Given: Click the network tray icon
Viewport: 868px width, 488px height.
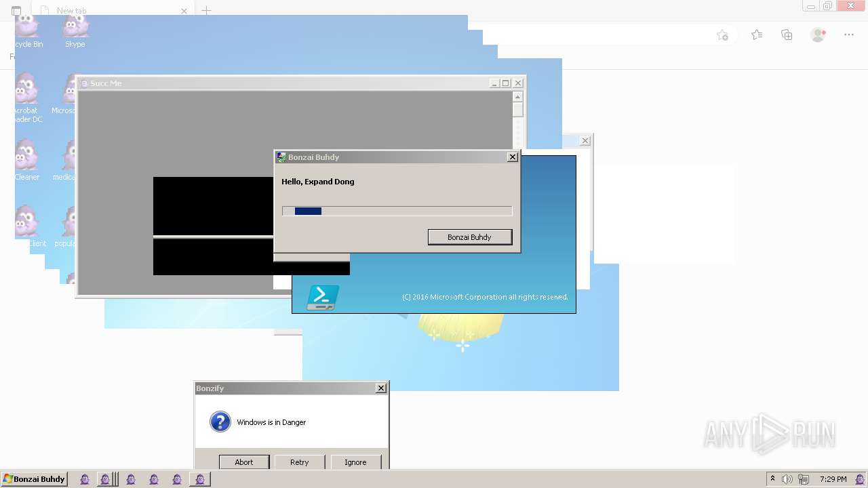Looking at the screenshot, I should click(x=804, y=479).
